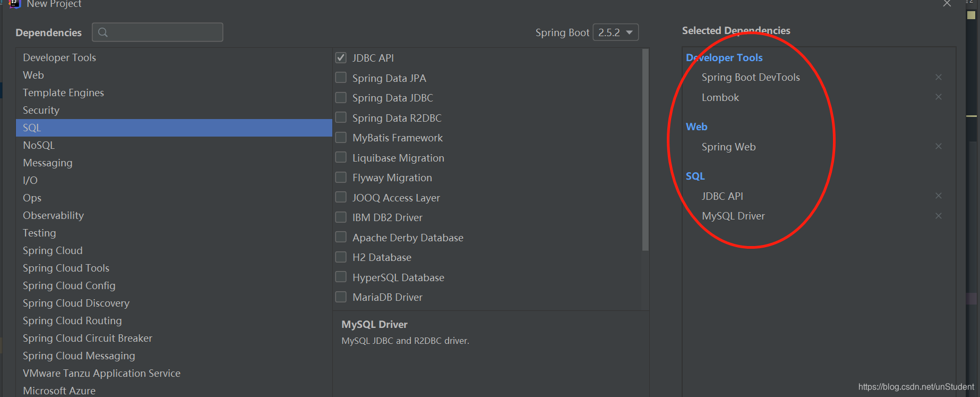Screen dimensions: 980x397
Task: Select the Microsoft Azure category
Action: [x=174, y=390]
